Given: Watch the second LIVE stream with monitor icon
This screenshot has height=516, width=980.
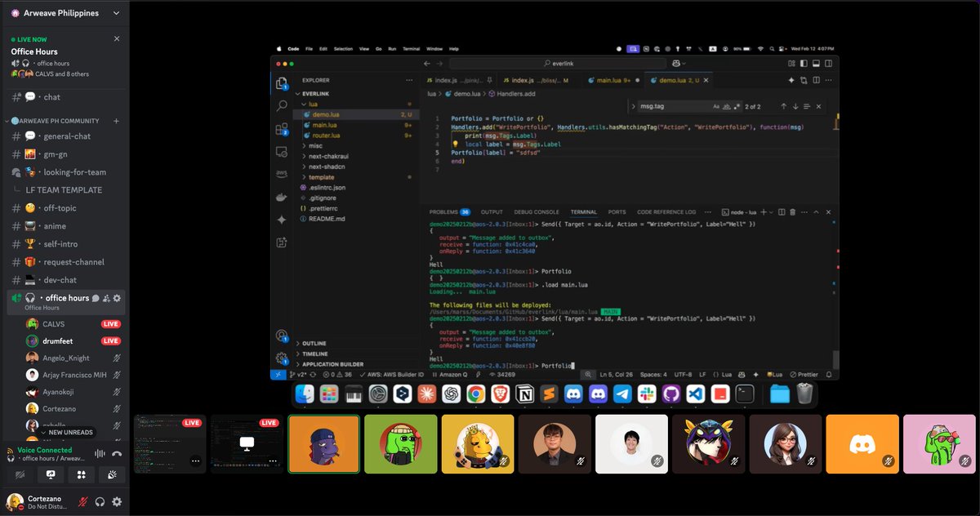Looking at the screenshot, I should [247, 443].
